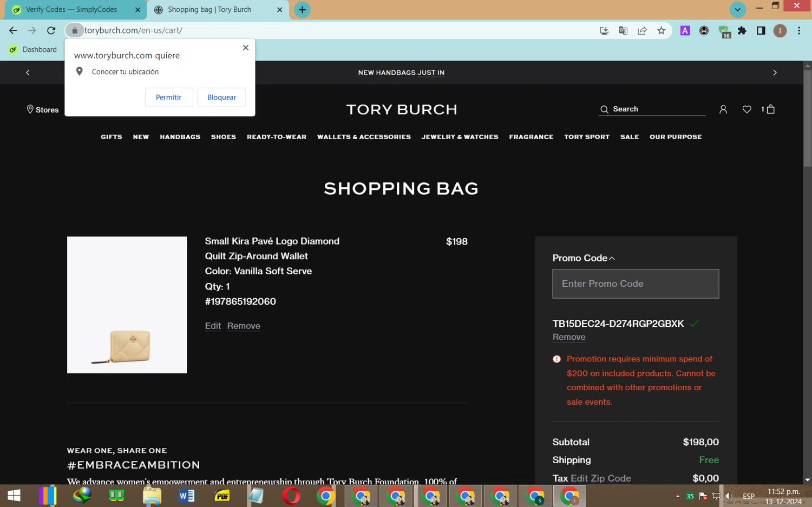
Task: Click Edit Zip Code link
Action: click(x=601, y=478)
